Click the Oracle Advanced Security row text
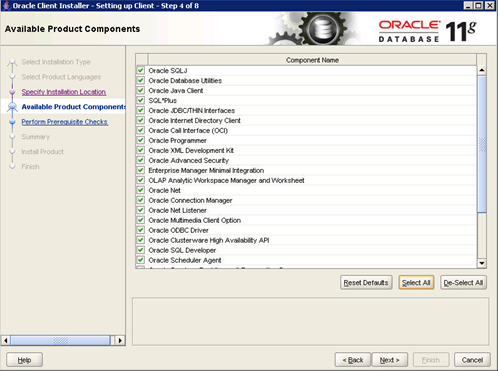Viewport: 498px width, 371px height. (x=189, y=160)
